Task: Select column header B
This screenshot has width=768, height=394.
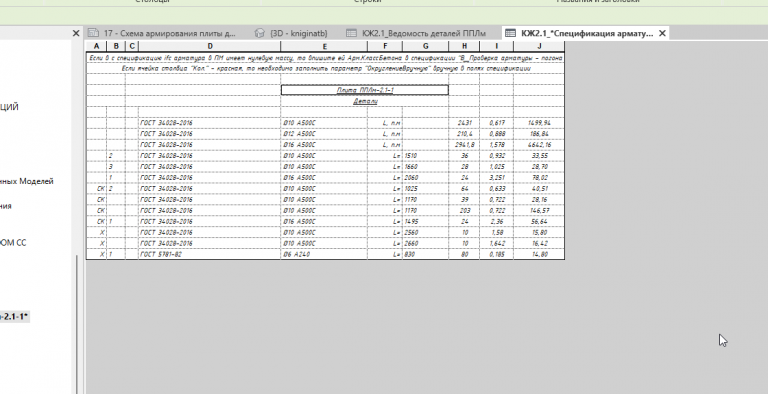Action: point(116,47)
